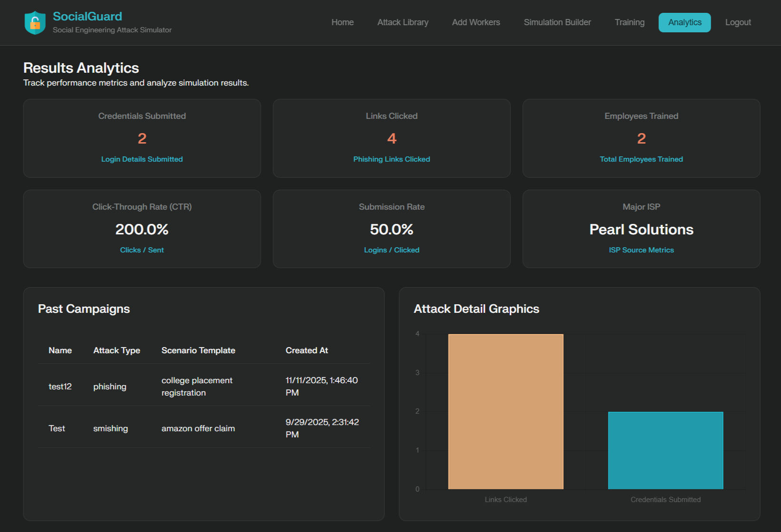Select the Links Clicked metric card
781x532 pixels.
391,138
